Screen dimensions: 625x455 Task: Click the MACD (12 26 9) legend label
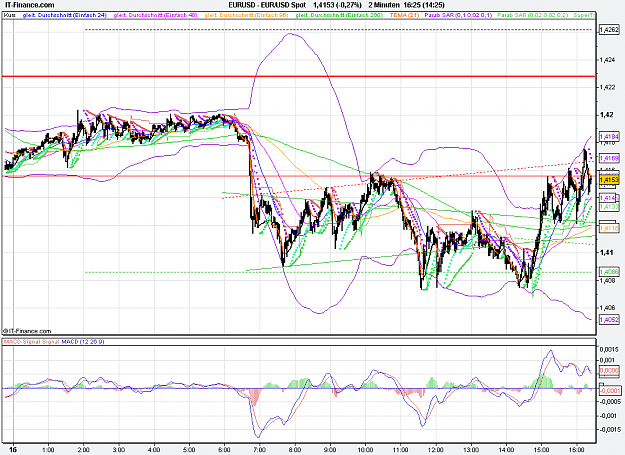coord(83,342)
